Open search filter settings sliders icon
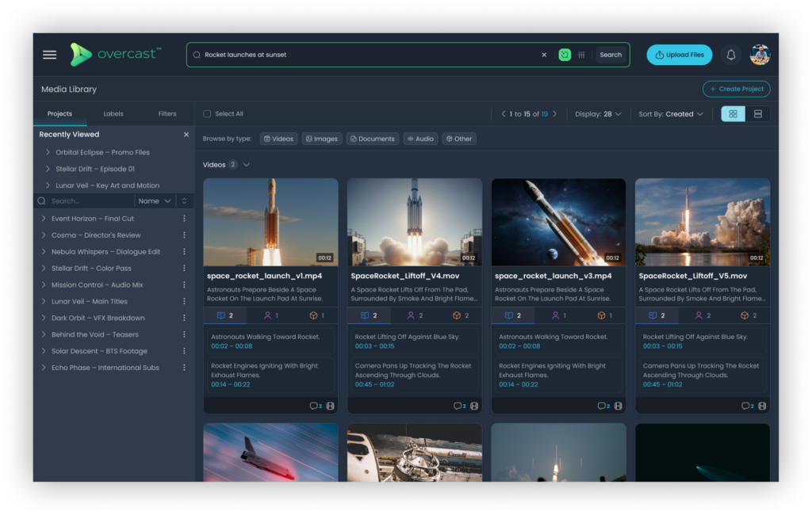Viewport: 812px width, 515px height. [582, 55]
